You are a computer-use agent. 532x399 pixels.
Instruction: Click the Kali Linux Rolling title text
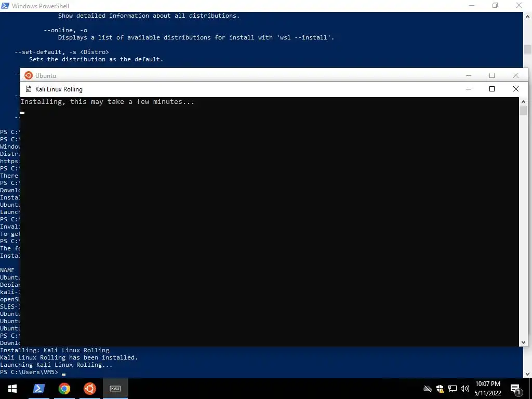(x=59, y=89)
